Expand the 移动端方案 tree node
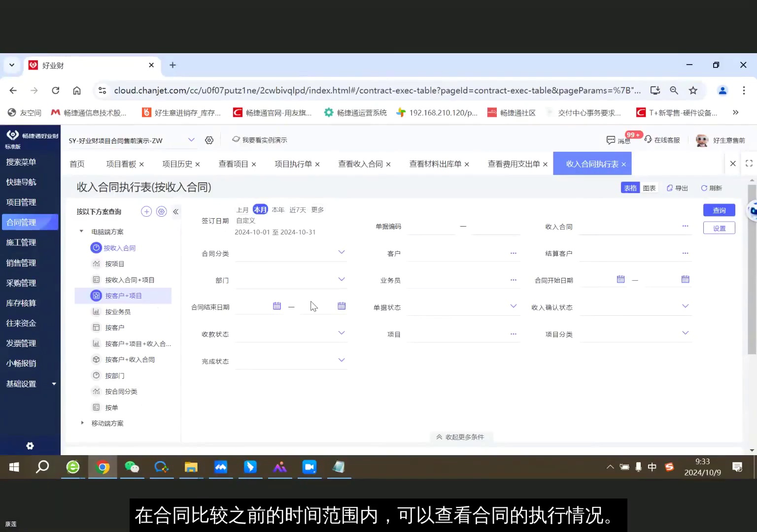 click(x=82, y=423)
